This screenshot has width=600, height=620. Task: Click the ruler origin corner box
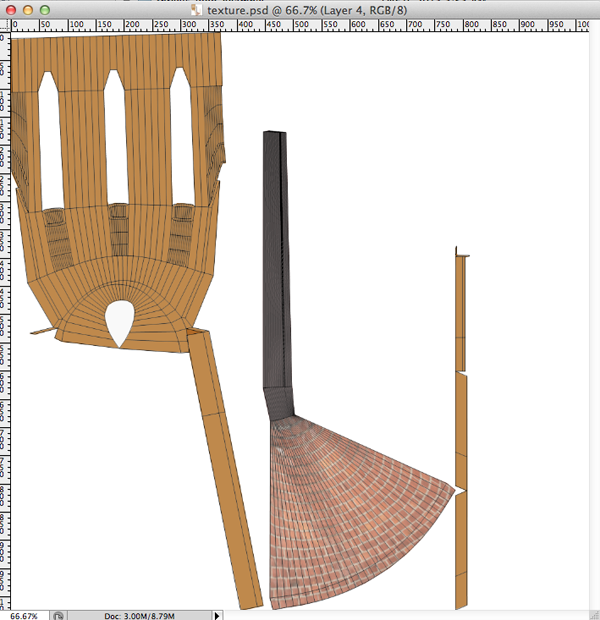click(x=4, y=24)
